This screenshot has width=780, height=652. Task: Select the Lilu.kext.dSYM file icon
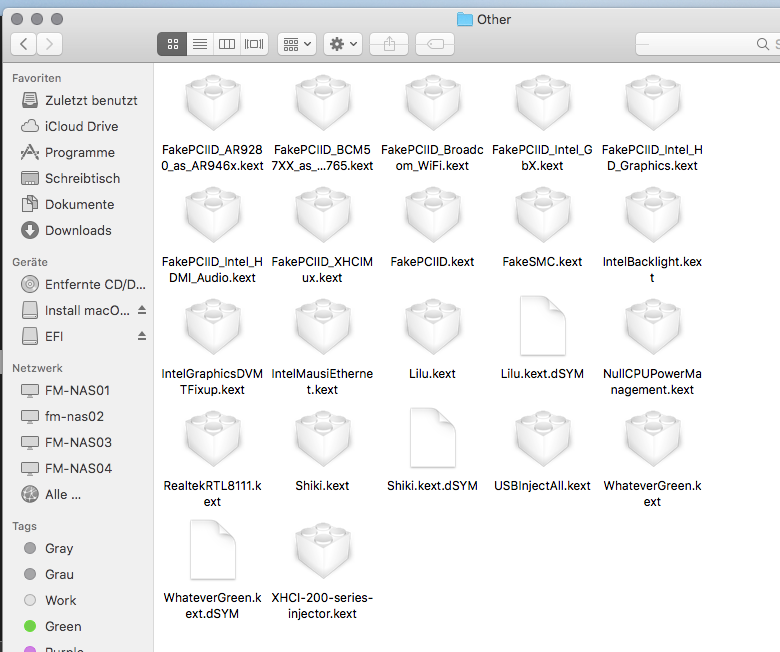click(x=543, y=326)
